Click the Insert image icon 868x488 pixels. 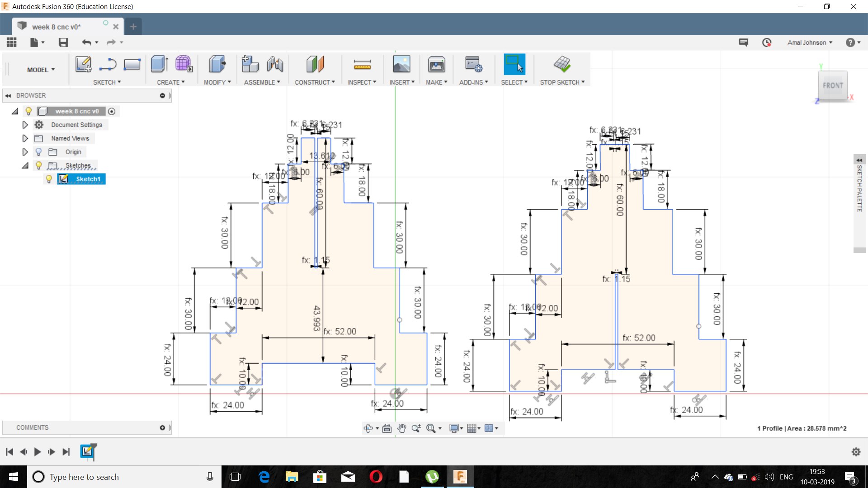(401, 64)
